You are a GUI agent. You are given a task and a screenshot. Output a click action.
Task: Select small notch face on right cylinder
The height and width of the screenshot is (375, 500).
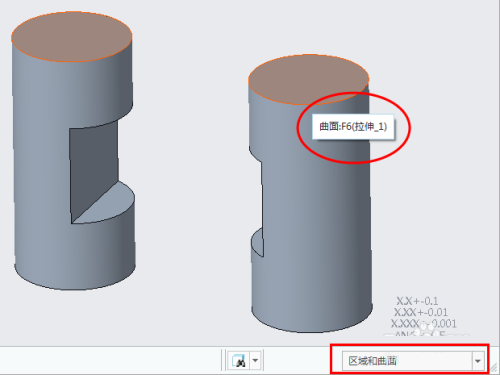[x=257, y=242]
